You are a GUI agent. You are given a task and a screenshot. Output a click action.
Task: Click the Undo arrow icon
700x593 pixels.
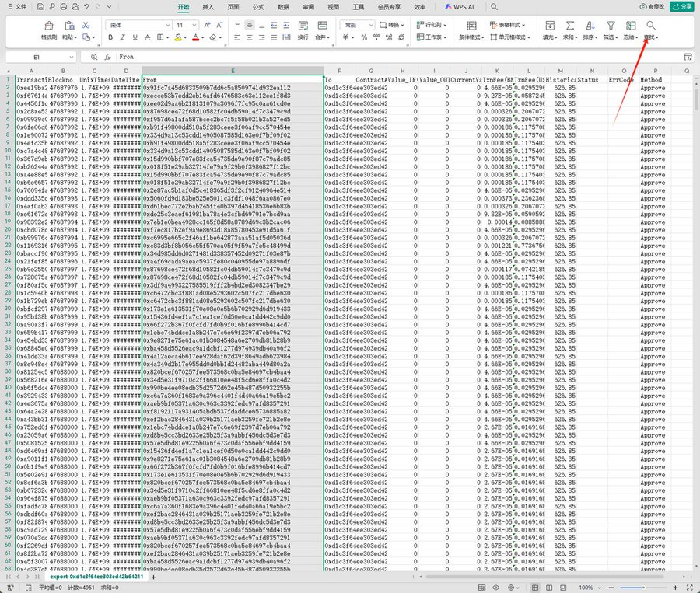[x=86, y=7]
